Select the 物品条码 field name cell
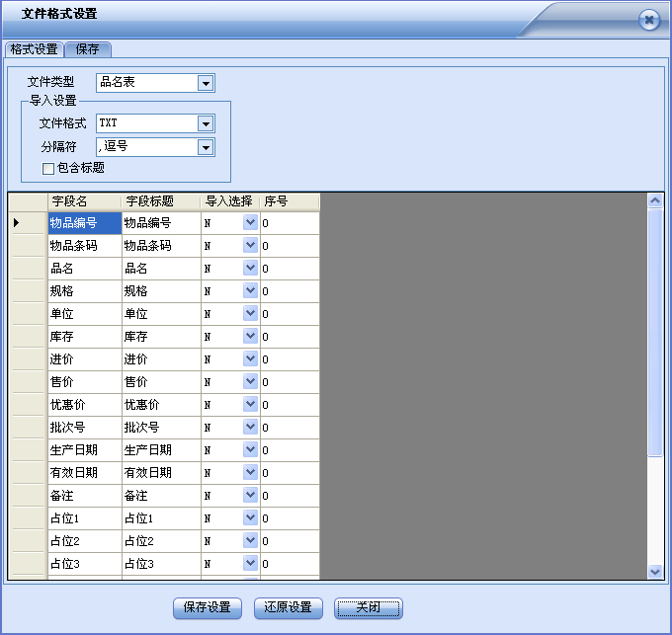This screenshot has width=672, height=635. coord(85,246)
